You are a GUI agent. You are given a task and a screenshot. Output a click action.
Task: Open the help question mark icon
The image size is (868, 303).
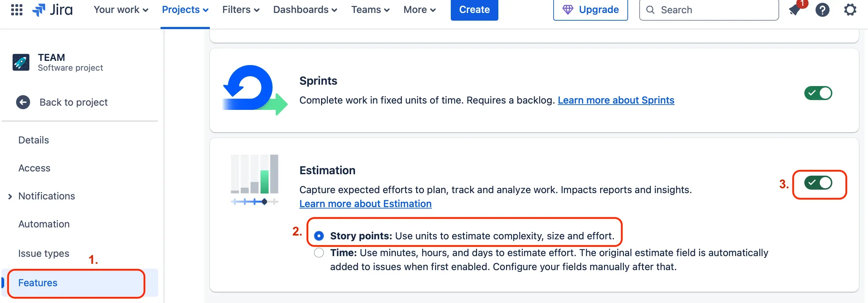822,9
